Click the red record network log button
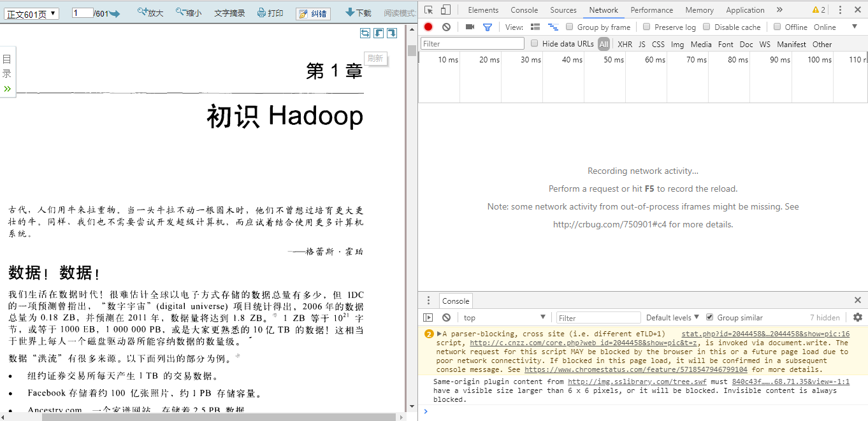The width and height of the screenshot is (868, 421). click(428, 27)
